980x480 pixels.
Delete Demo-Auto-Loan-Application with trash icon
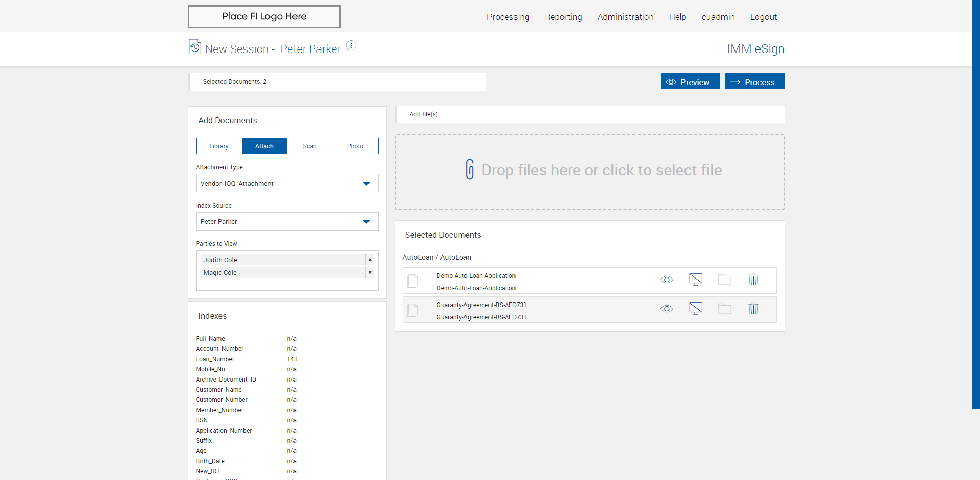(753, 280)
